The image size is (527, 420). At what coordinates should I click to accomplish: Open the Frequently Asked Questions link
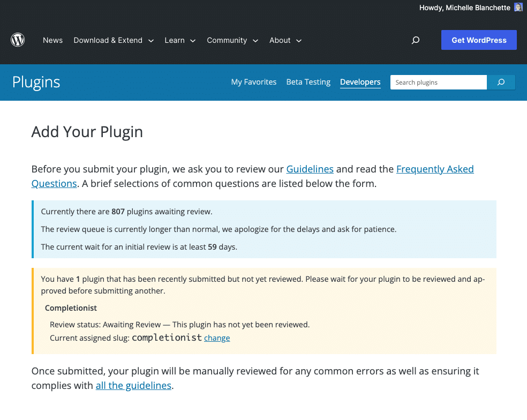coord(253,176)
